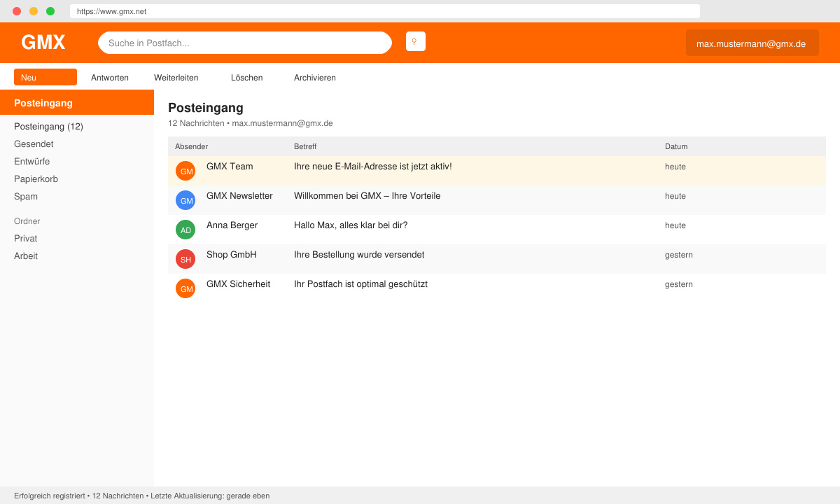Click GMX Sicherheit sender avatar
The height and width of the screenshot is (504, 840).
(185, 288)
